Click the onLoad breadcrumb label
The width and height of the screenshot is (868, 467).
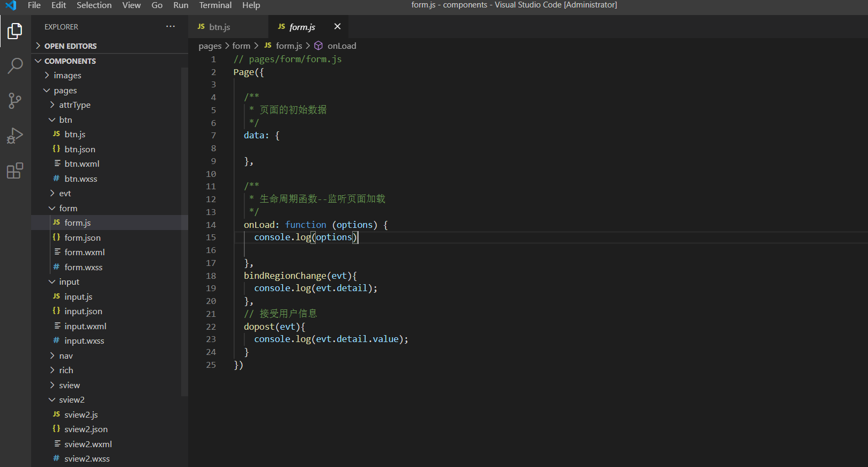[x=342, y=46]
